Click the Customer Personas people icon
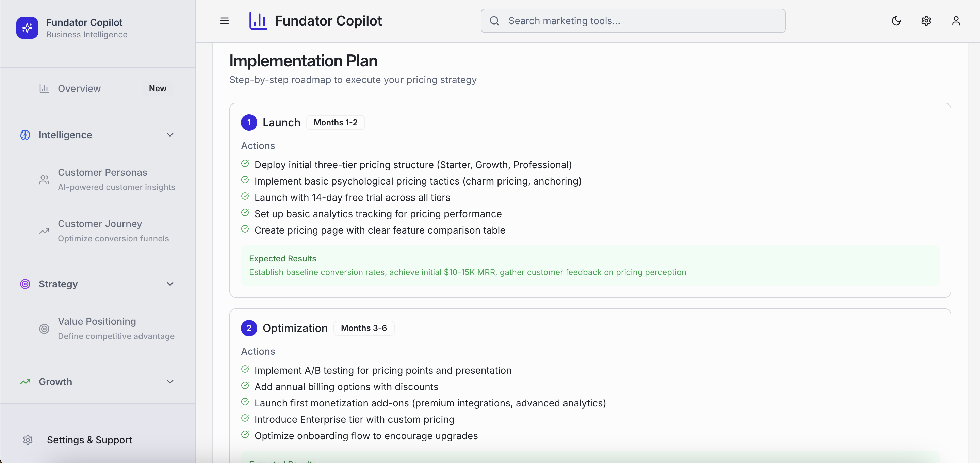This screenshot has height=463, width=980. click(x=44, y=180)
